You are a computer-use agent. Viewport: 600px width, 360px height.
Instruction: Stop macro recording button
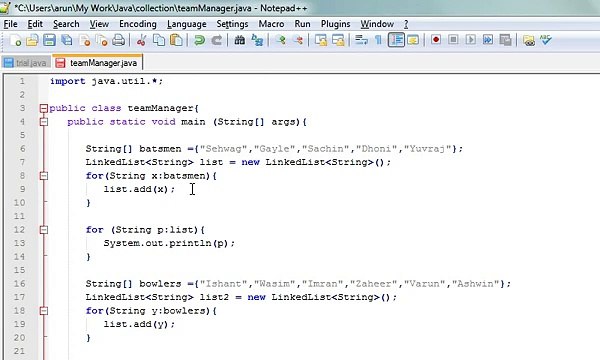[453, 40]
